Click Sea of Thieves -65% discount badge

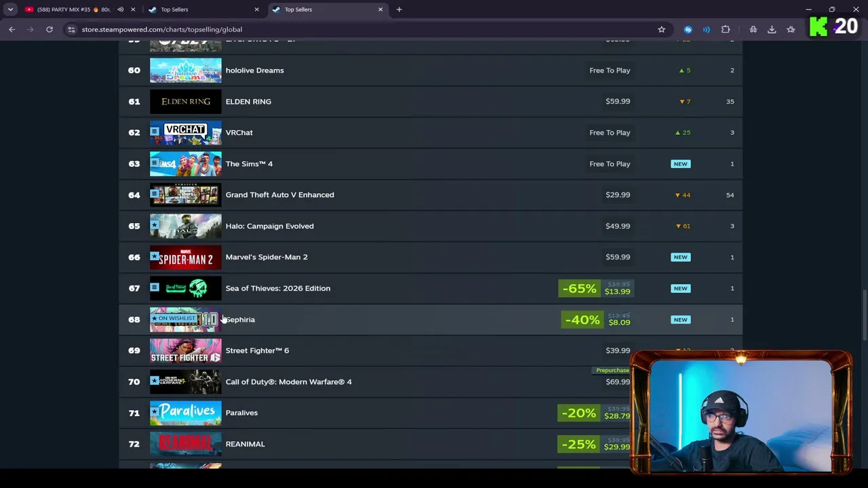[579, 289]
